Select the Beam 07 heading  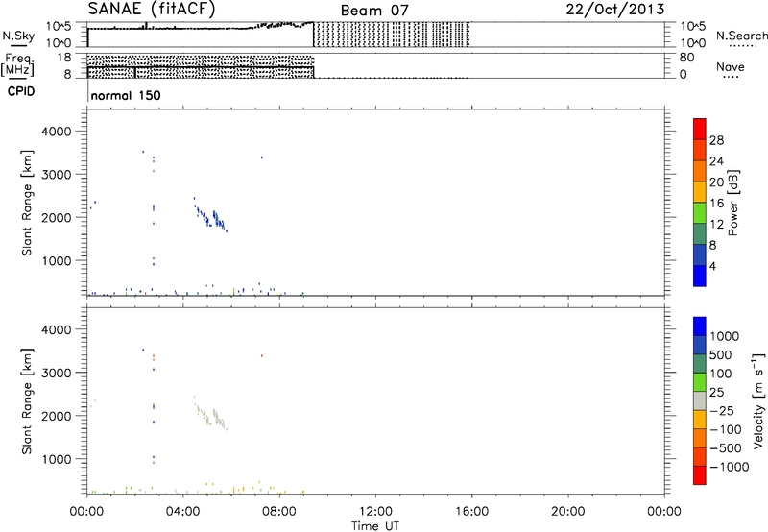click(x=374, y=11)
